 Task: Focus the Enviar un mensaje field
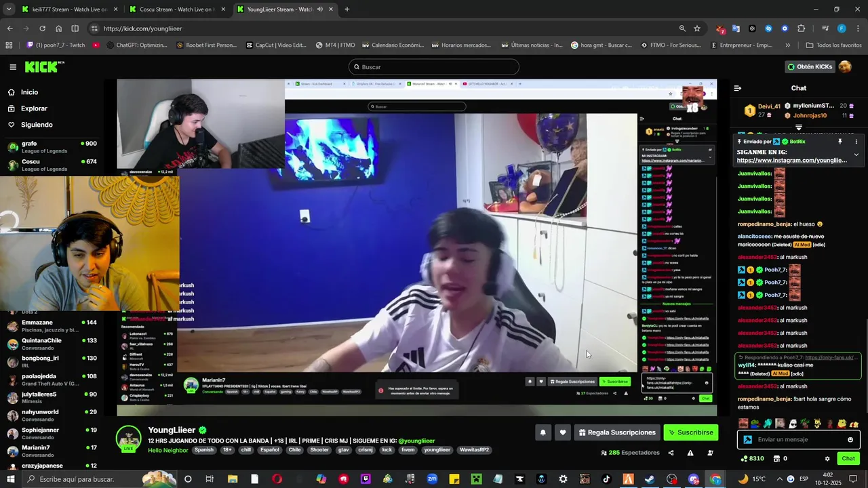point(800,439)
